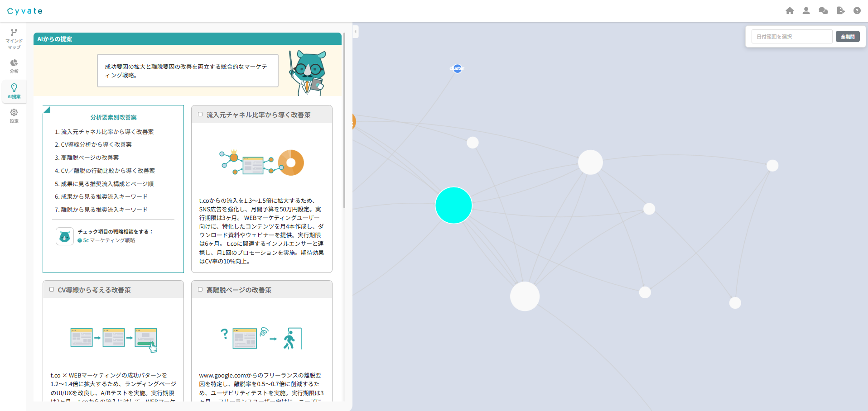Open the help question mark icon
Image resolution: width=868 pixels, height=411 pixels.
tap(857, 11)
